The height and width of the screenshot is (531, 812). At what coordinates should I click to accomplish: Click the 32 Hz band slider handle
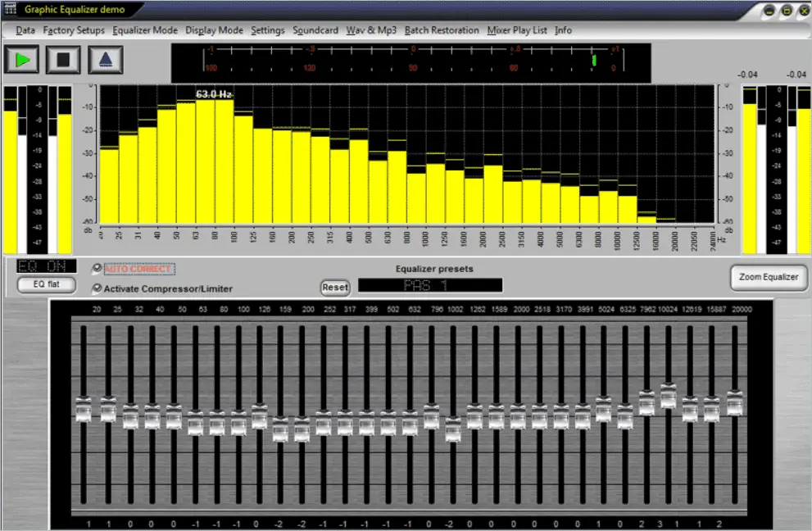(x=130, y=417)
